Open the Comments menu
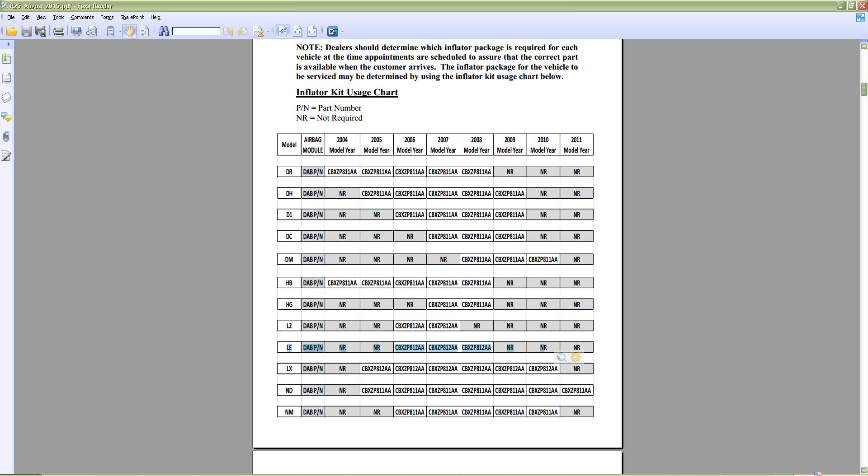Viewport: 868px width, 476px height. click(x=82, y=17)
